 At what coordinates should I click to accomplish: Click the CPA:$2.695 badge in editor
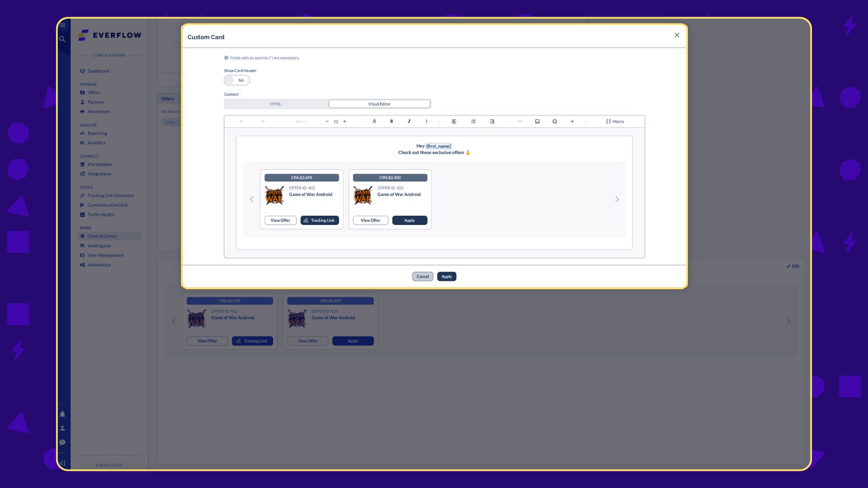[x=302, y=178]
